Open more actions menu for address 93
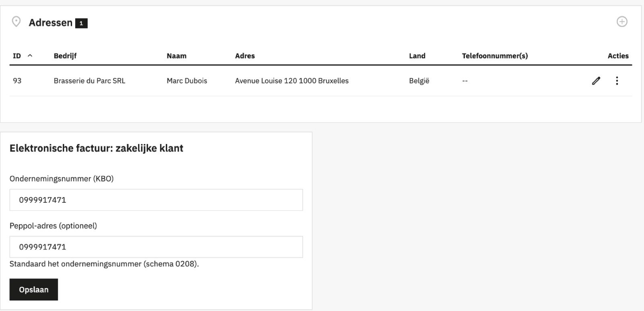644x311 pixels. click(617, 81)
